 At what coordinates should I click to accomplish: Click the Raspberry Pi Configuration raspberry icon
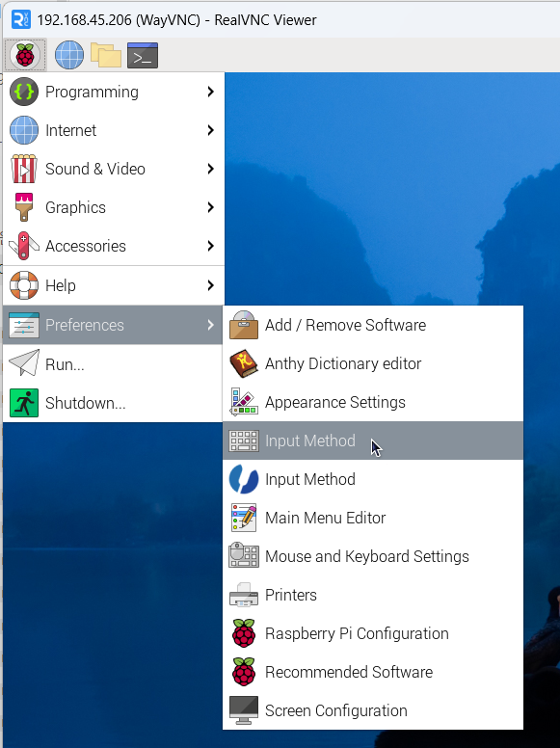[244, 633]
